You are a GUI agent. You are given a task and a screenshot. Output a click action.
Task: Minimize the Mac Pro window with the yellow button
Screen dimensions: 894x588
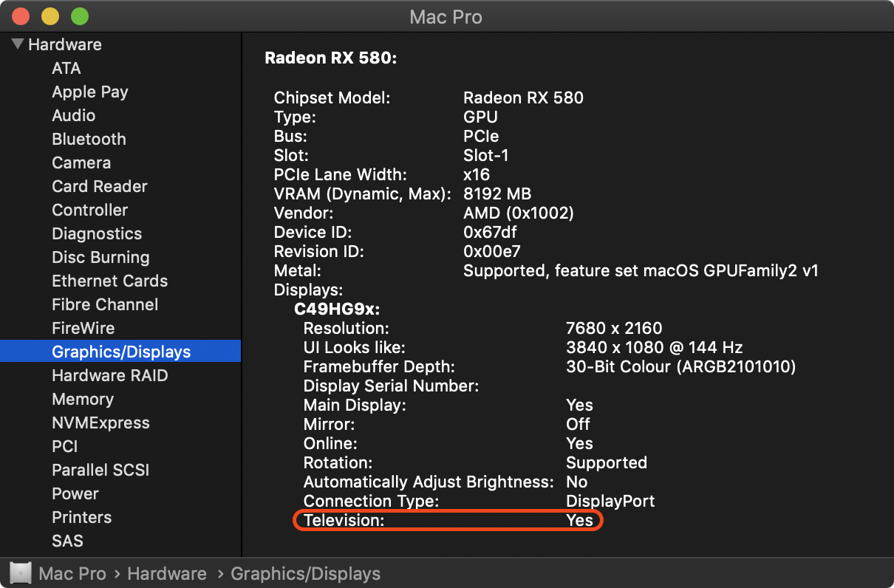pos(50,16)
